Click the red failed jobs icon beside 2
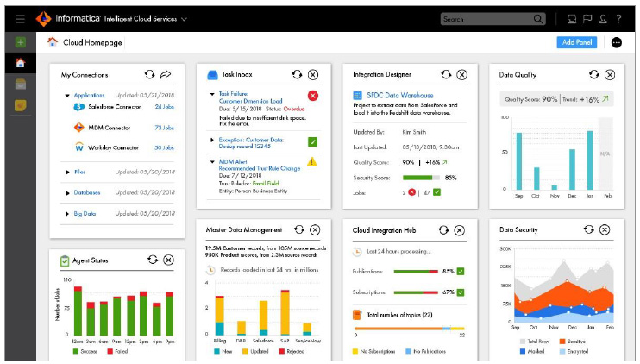Viewport: 640px width, 364px height. click(x=411, y=192)
